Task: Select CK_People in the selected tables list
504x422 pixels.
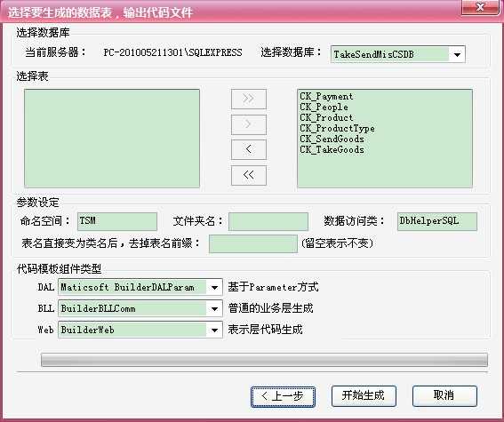Action: click(x=324, y=107)
